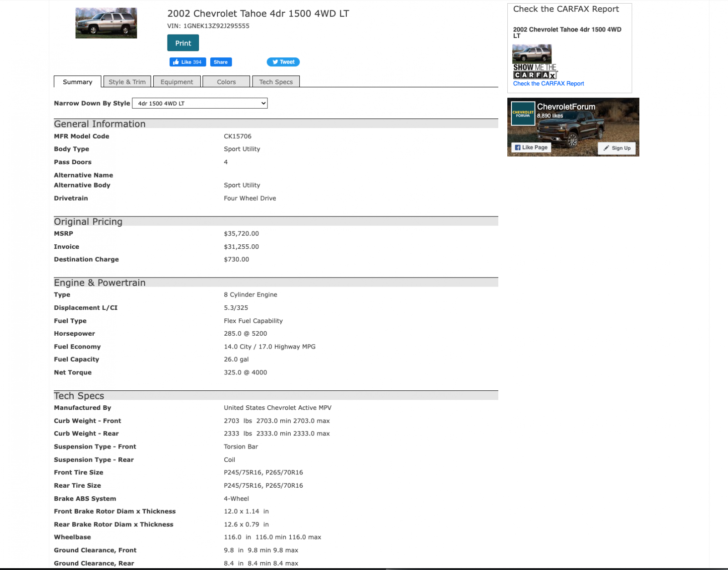Screen dimensions: 728x570
Task: Click the Coil rear suspension value
Action: [x=229, y=459]
